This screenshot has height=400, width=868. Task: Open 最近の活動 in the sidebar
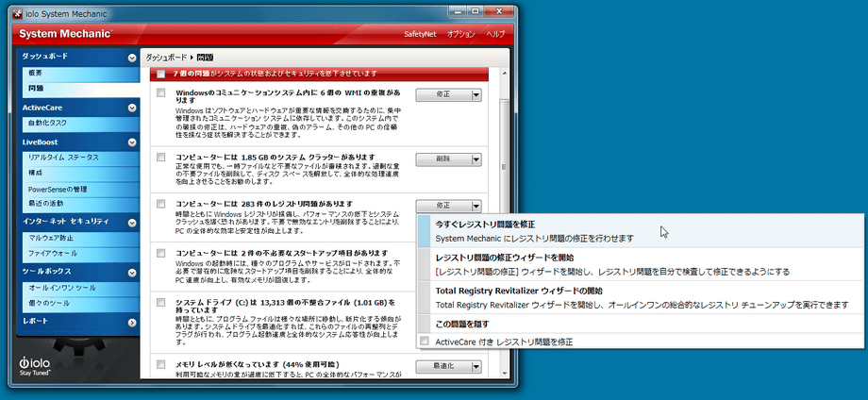[x=81, y=204]
